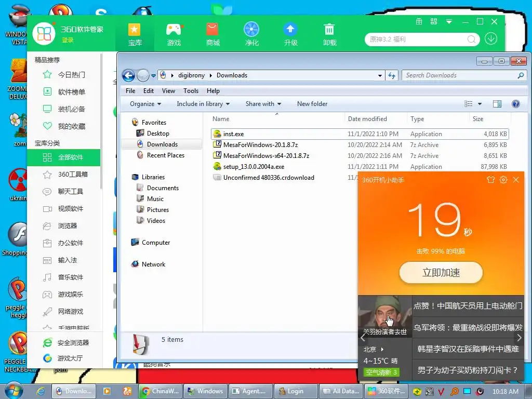Open Include in library dropdown
The image size is (532, 399).
(203, 104)
